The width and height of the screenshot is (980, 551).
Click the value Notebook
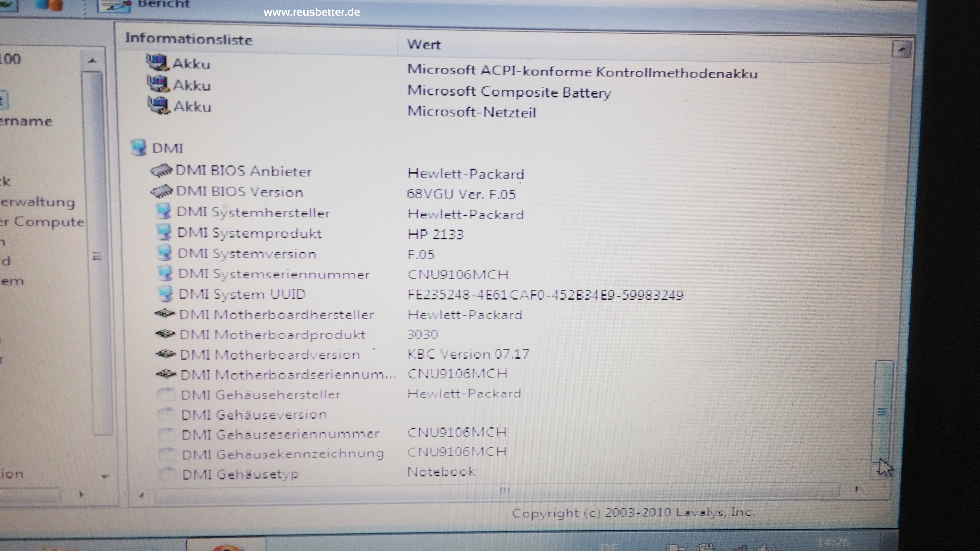(x=441, y=472)
